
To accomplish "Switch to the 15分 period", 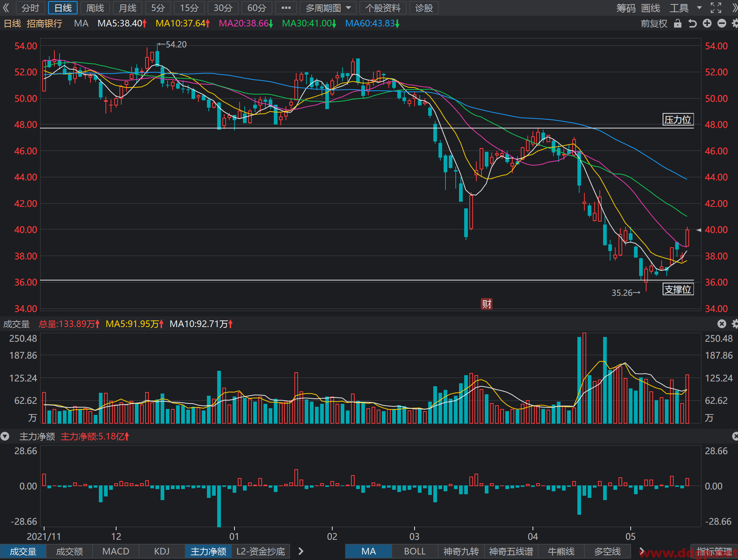I will (x=189, y=8).
